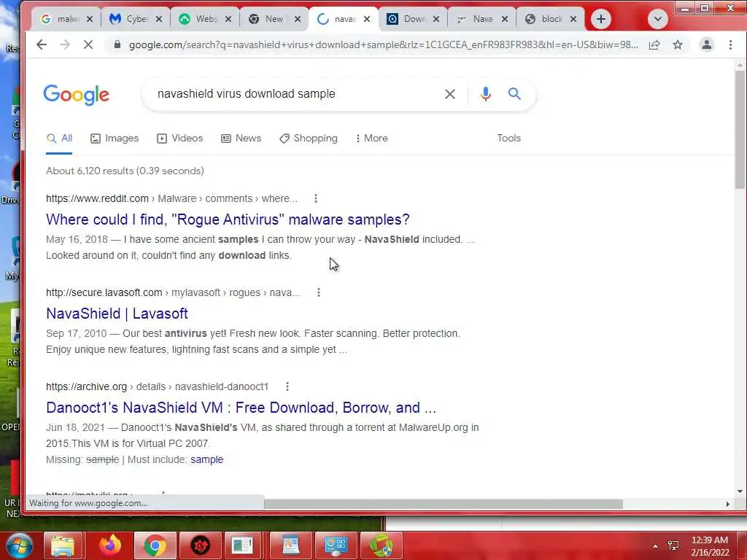
Task: Go back using the browser back arrow
Action: tap(42, 44)
